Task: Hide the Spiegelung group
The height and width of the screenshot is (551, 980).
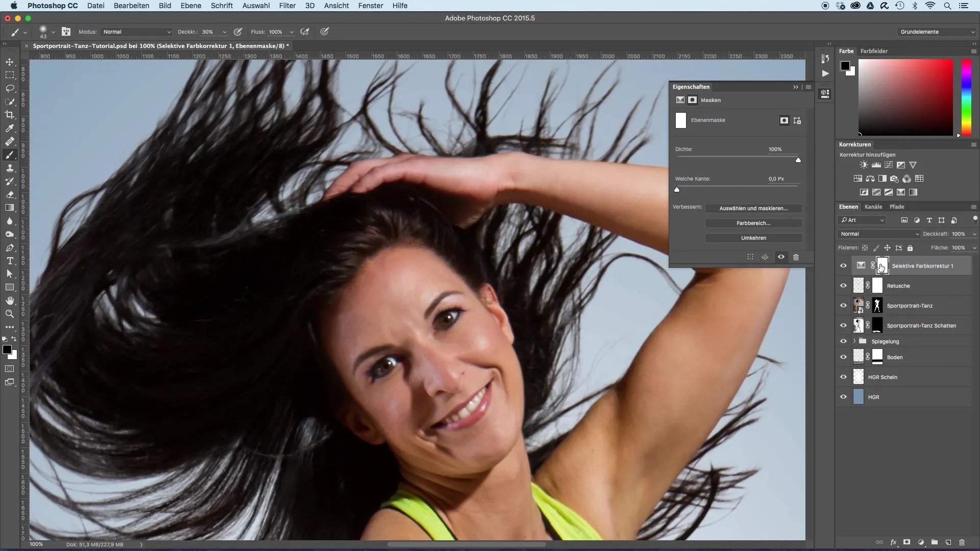Action: (843, 341)
